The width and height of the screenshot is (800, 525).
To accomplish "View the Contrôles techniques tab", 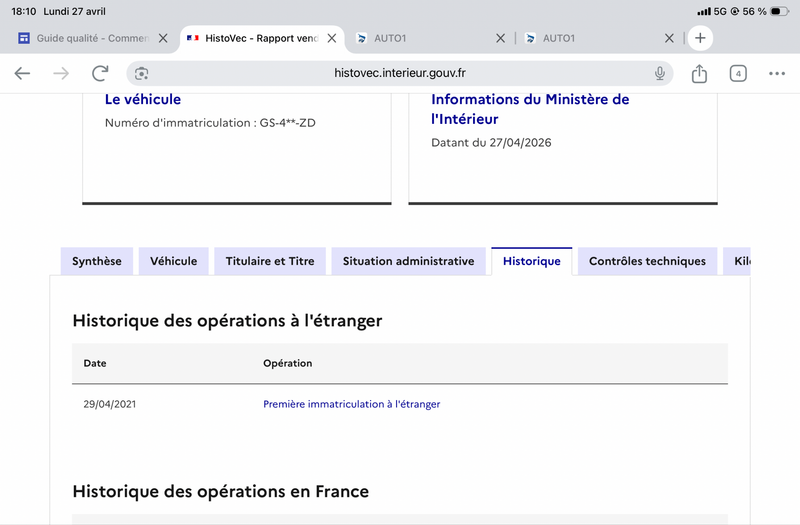I will coord(647,261).
